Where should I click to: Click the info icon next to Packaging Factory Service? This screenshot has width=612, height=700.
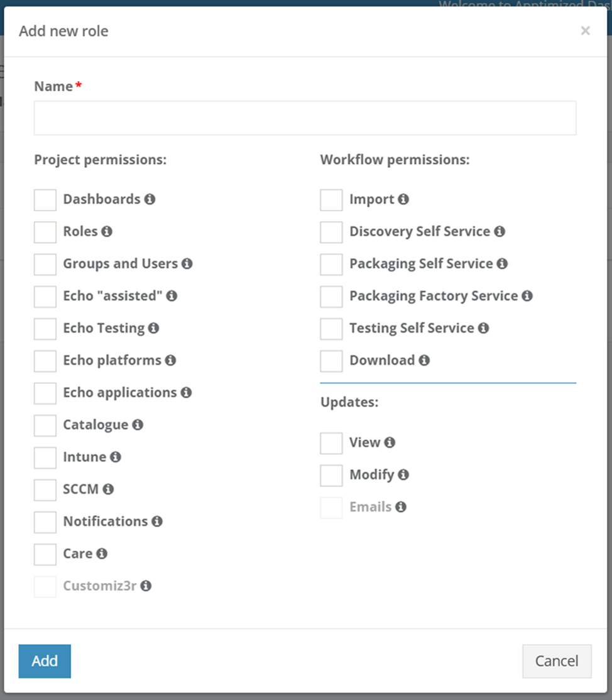(527, 295)
